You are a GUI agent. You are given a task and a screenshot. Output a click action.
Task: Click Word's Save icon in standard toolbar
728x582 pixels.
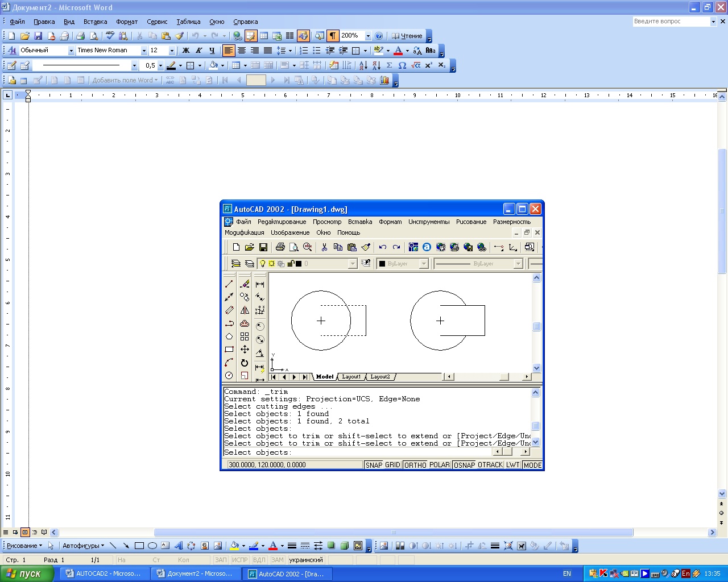pos(38,36)
